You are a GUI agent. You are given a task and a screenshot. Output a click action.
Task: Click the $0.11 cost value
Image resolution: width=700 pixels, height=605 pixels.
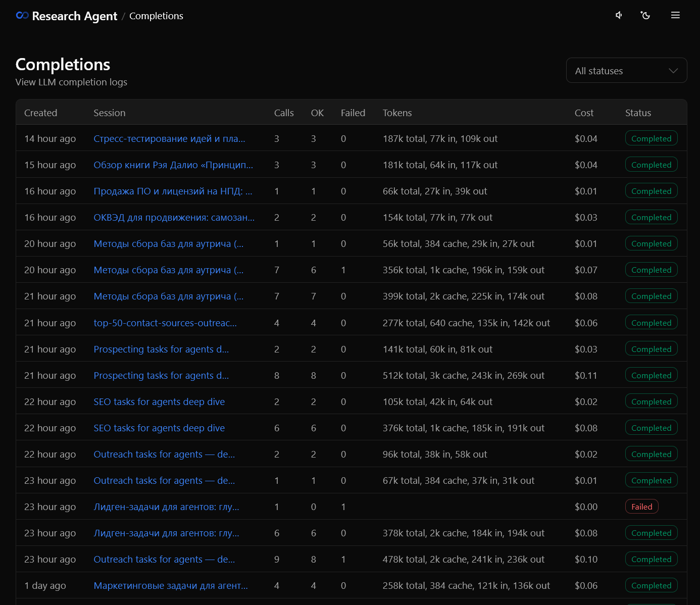(586, 376)
